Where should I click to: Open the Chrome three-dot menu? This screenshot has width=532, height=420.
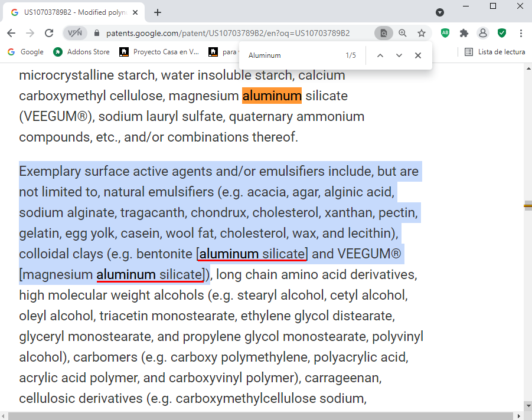click(521, 33)
